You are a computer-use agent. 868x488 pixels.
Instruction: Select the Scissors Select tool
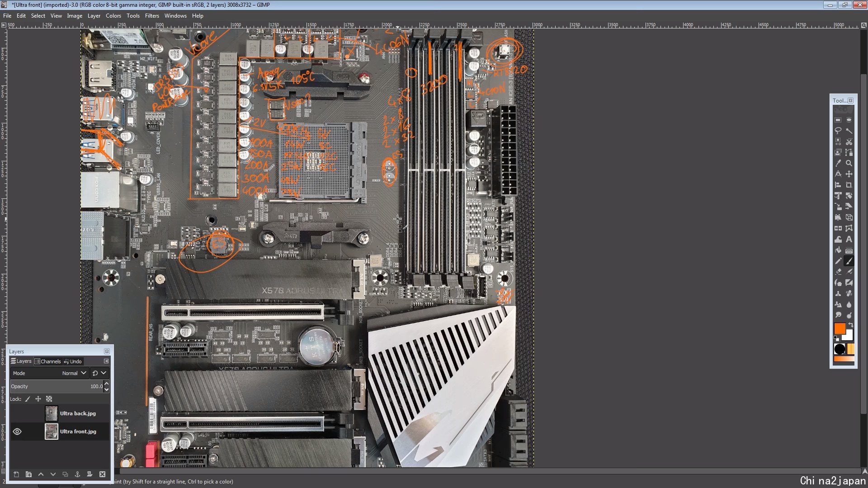click(x=849, y=142)
